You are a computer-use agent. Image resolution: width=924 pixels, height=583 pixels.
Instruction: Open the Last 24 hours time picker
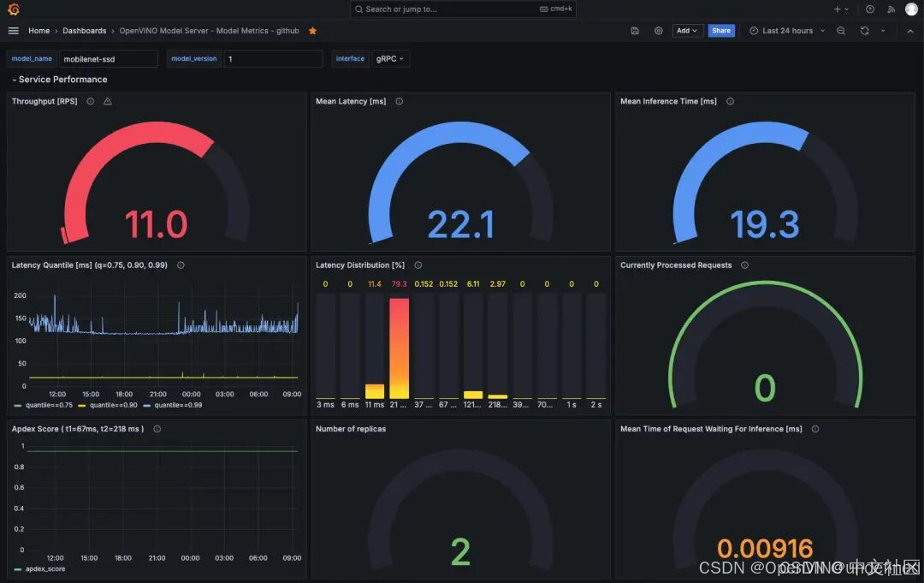(787, 31)
